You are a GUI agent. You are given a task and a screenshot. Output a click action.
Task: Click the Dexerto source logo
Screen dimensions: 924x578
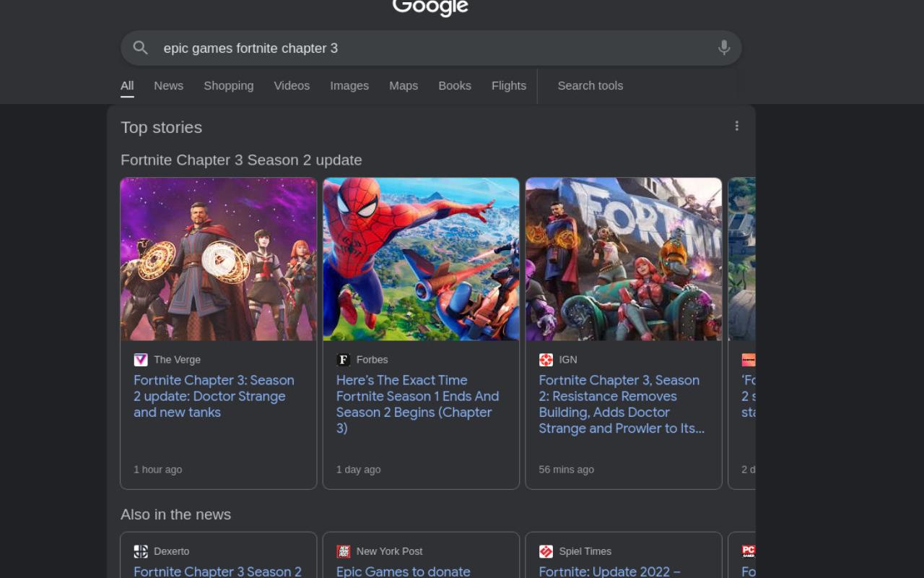point(141,551)
